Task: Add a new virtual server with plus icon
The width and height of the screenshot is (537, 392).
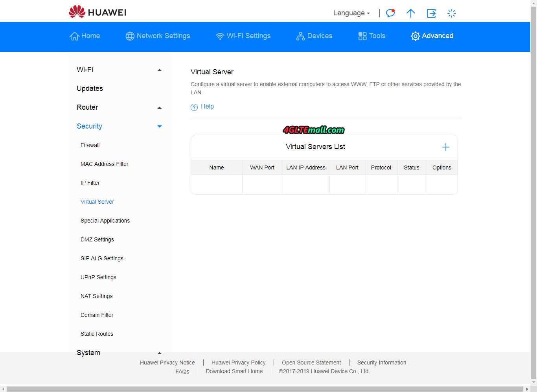Action: [x=445, y=147]
